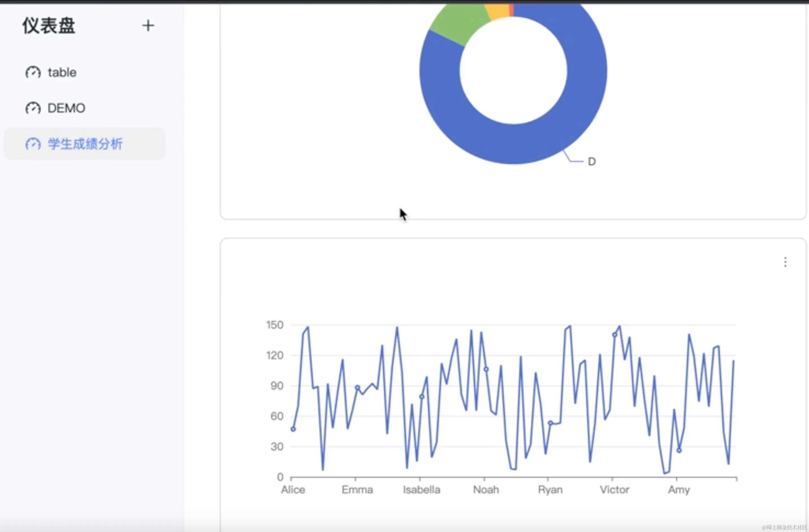Click the small red donut segment

tap(511, 10)
